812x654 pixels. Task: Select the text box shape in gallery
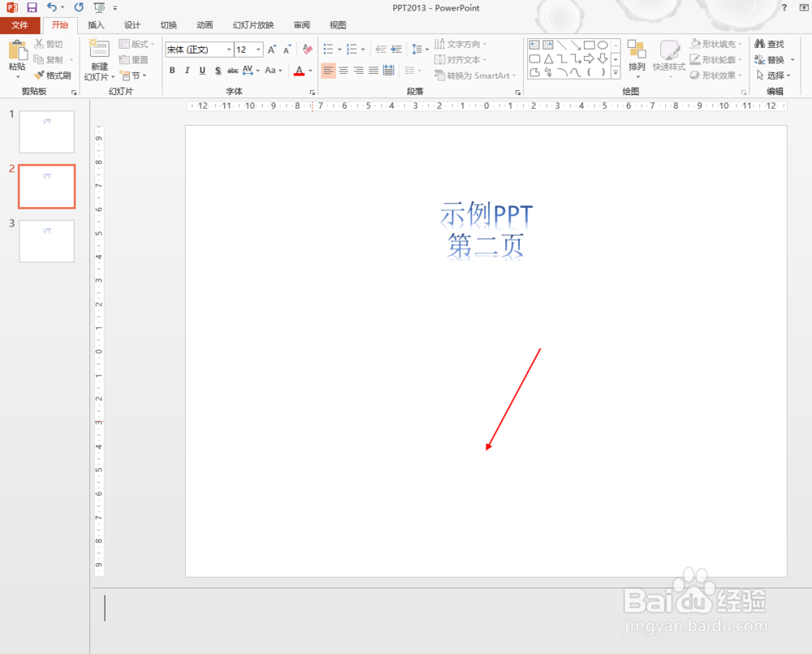[534, 45]
